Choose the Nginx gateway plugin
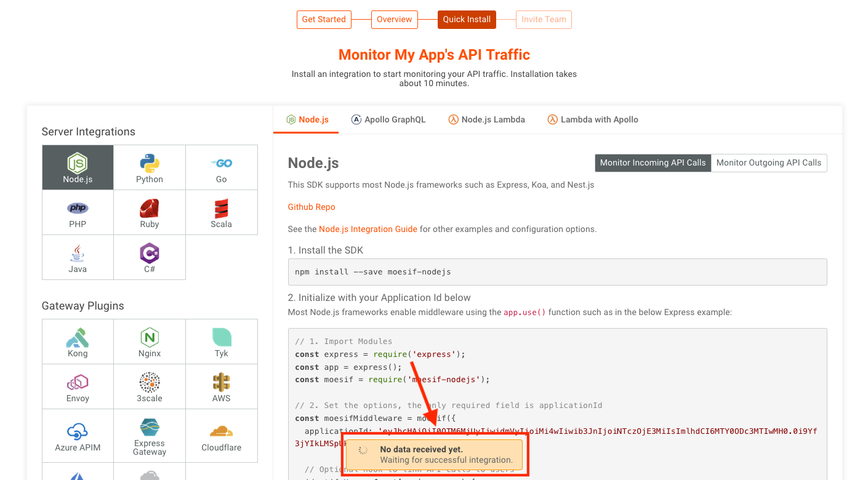Viewport: 868px width, 480px height. [149, 341]
